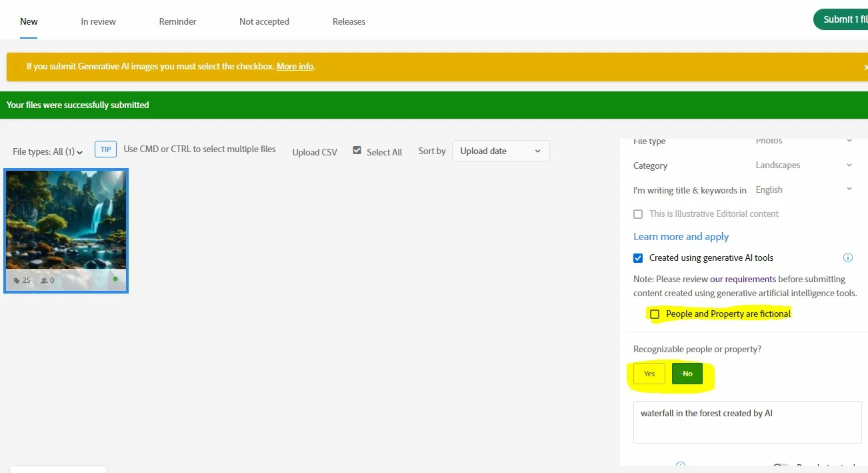Viewport: 868px width, 473px height.
Task: Open the our requirements link
Action: (743, 279)
